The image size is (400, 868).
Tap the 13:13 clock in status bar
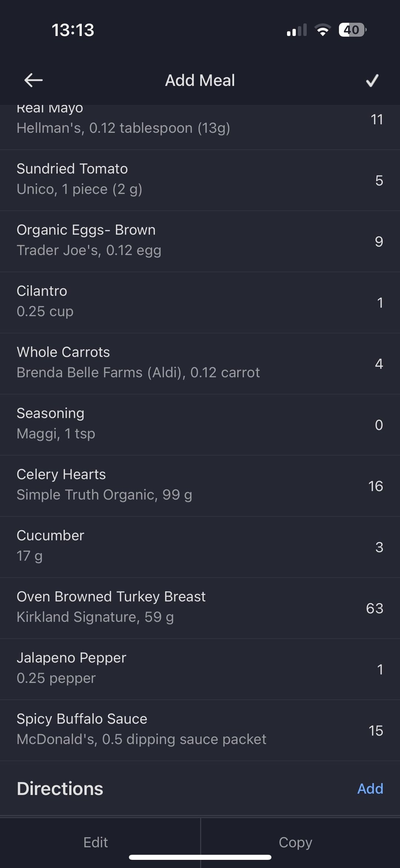click(x=73, y=30)
